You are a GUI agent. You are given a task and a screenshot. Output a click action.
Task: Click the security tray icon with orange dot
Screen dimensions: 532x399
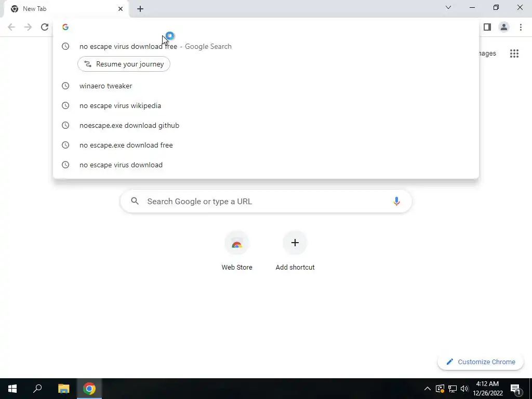coord(440,389)
